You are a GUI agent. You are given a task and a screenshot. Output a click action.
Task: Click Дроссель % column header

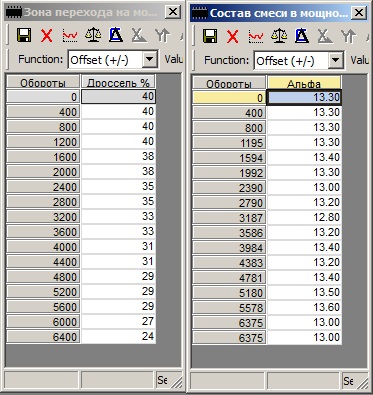coord(118,82)
